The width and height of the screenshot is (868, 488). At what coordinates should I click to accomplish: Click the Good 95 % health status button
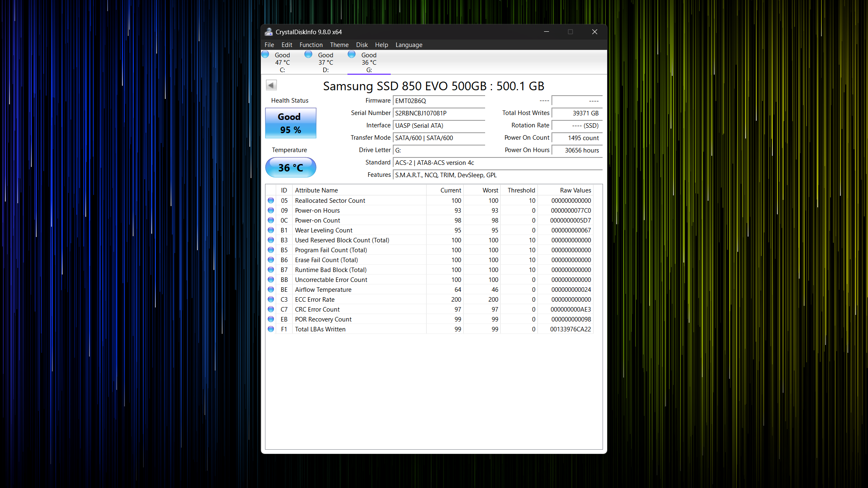tap(291, 123)
